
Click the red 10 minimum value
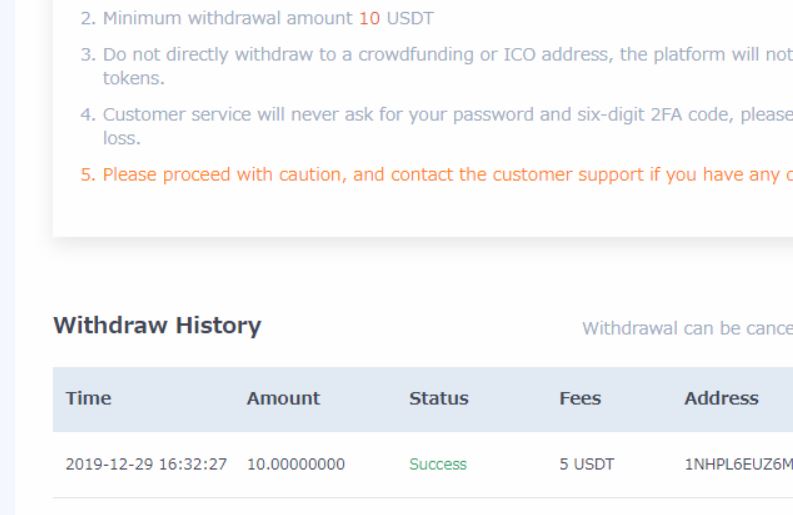369,19
